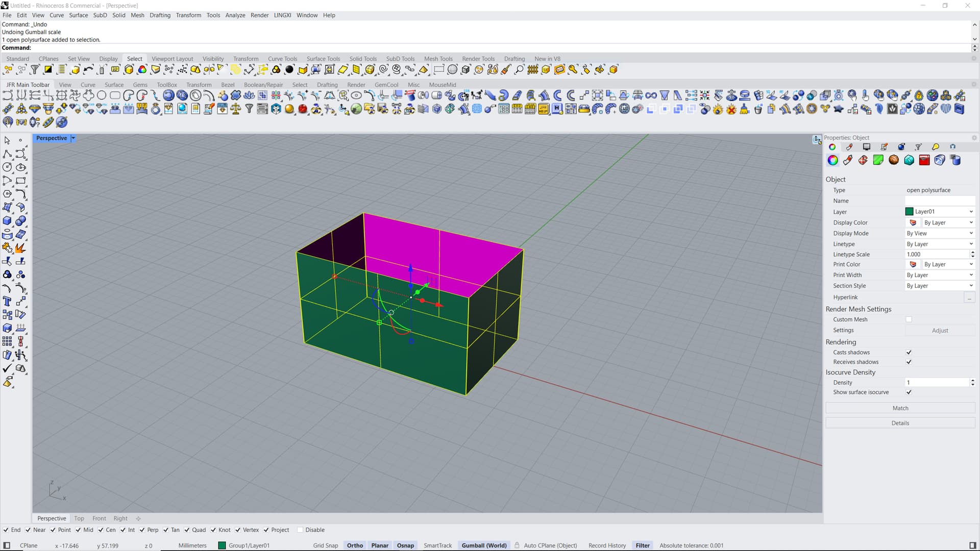The image size is (980, 551).
Task: Choose the Ellipse tool in left sidebar
Action: point(20,167)
